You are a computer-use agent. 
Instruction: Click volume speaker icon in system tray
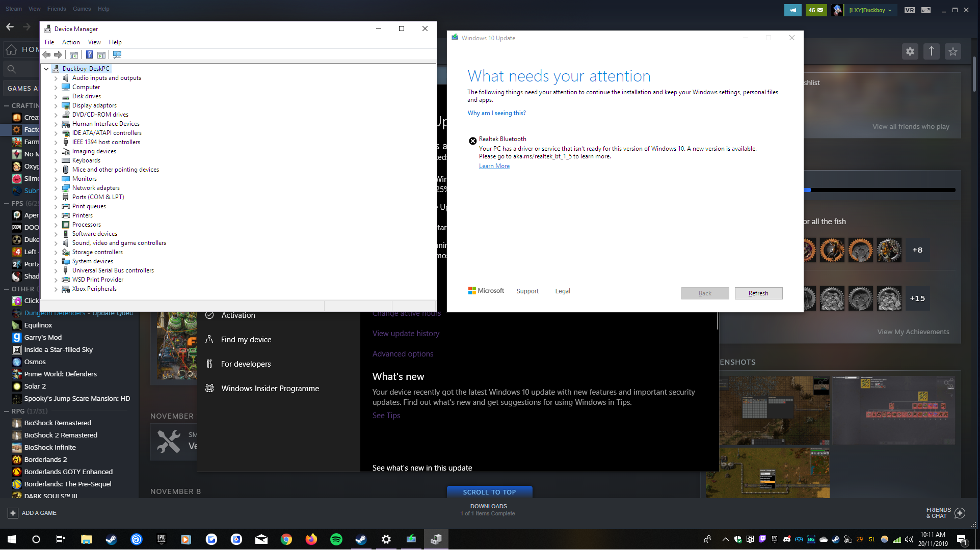(909, 539)
